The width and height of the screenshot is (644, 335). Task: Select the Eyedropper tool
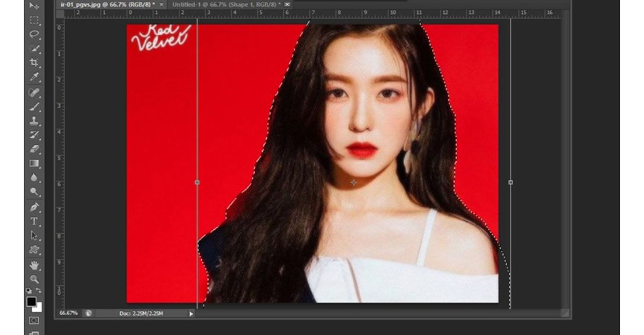pos(34,77)
